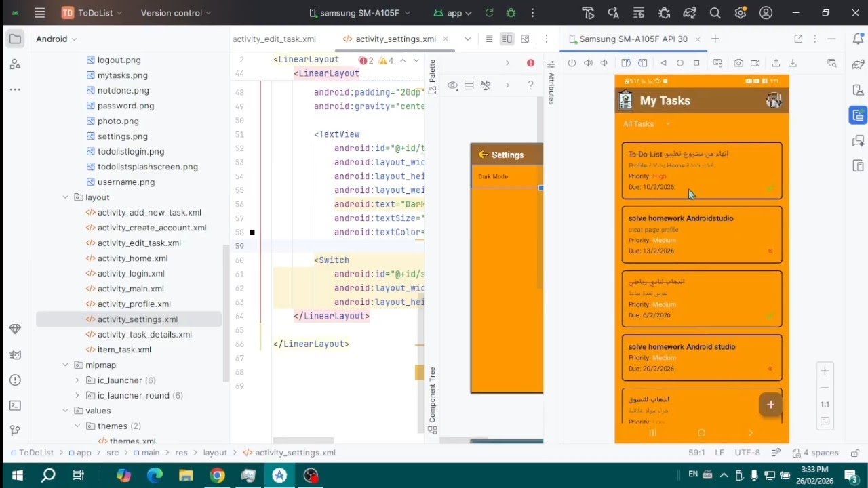The image size is (868, 488).
Task: Click device Overview square button in toolbar
Action: pyautogui.click(x=696, y=63)
